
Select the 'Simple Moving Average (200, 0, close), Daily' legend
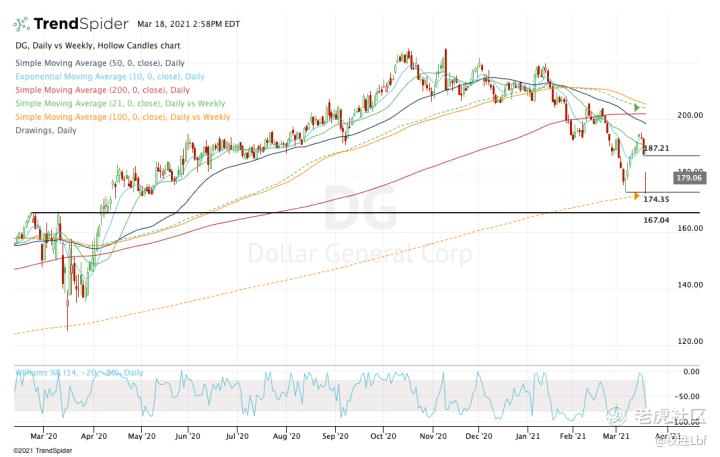pyautogui.click(x=102, y=90)
